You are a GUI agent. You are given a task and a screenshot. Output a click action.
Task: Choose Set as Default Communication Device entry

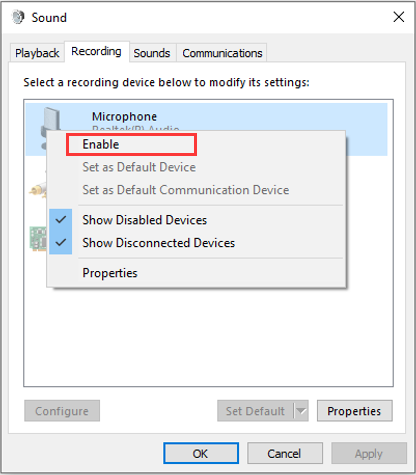coord(186,190)
